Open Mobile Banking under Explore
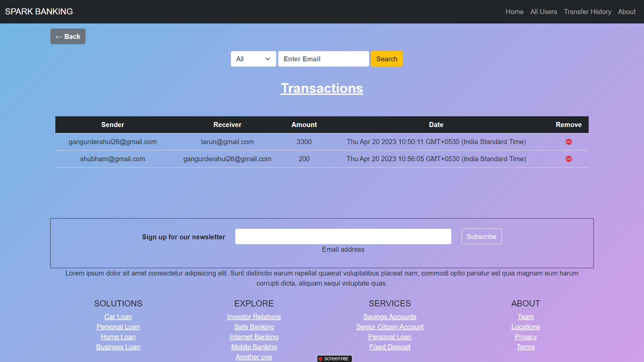644x362 pixels. 254,347
